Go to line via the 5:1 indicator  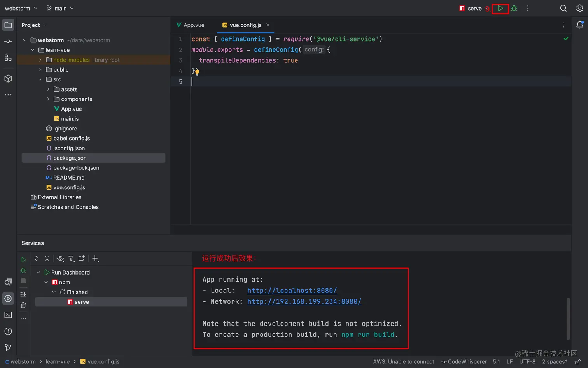click(x=496, y=362)
